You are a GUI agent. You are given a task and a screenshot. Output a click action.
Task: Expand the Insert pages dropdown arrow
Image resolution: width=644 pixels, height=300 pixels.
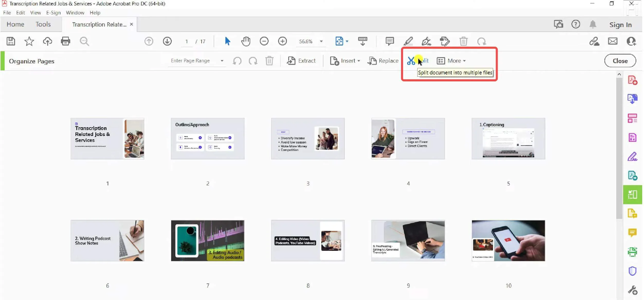pos(358,61)
